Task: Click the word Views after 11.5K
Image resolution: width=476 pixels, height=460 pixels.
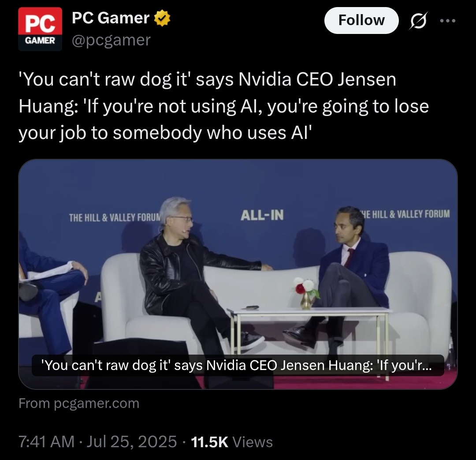Action: pos(253,442)
